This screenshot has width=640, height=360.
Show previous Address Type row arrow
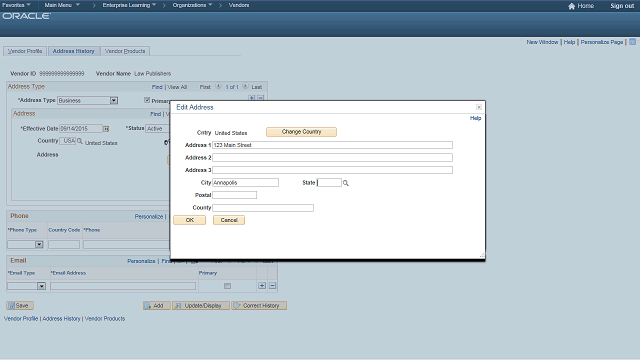(x=218, y=86)
